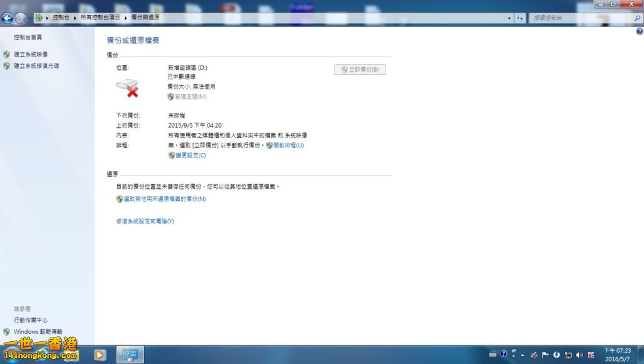Click shield icon beside 開啟排程(U)
The height and width of the screenshot is (364, 644).
(269, 145)
